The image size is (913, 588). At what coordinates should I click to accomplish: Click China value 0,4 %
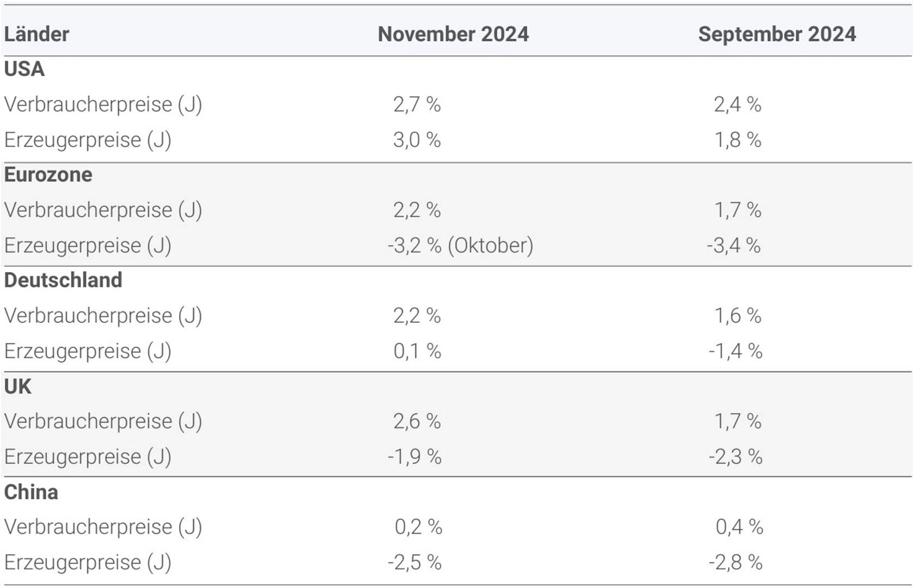[x=739, y=527]
